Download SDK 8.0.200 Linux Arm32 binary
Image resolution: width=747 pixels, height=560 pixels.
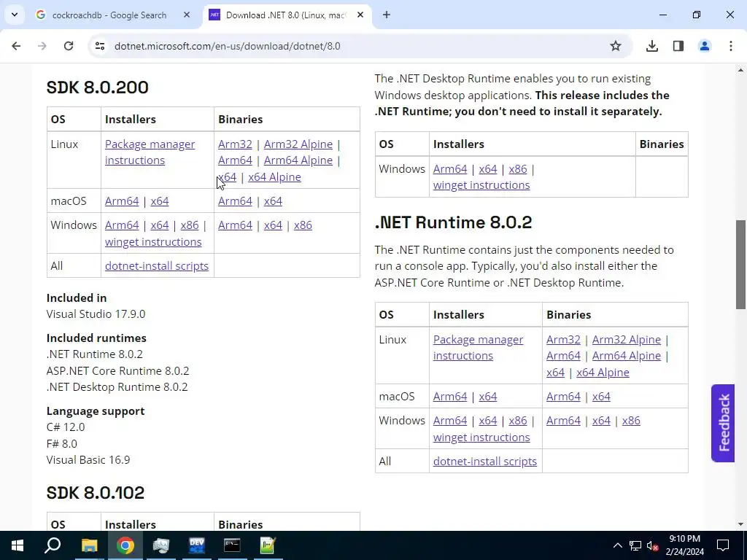[x=235, y=144]
